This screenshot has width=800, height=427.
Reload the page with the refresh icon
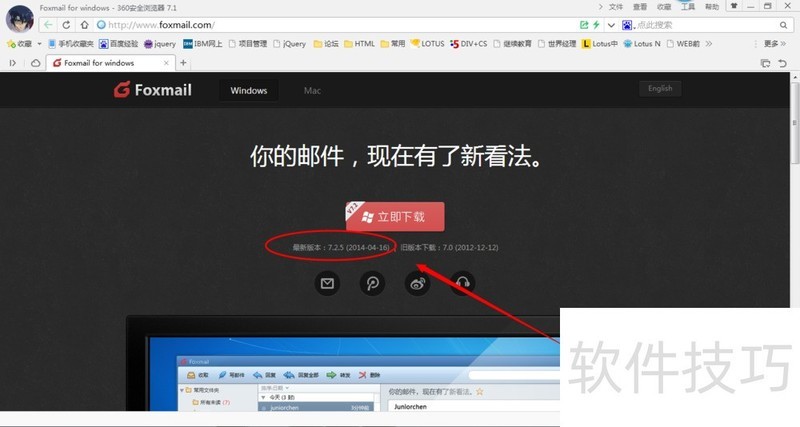[x=66, y=24]
